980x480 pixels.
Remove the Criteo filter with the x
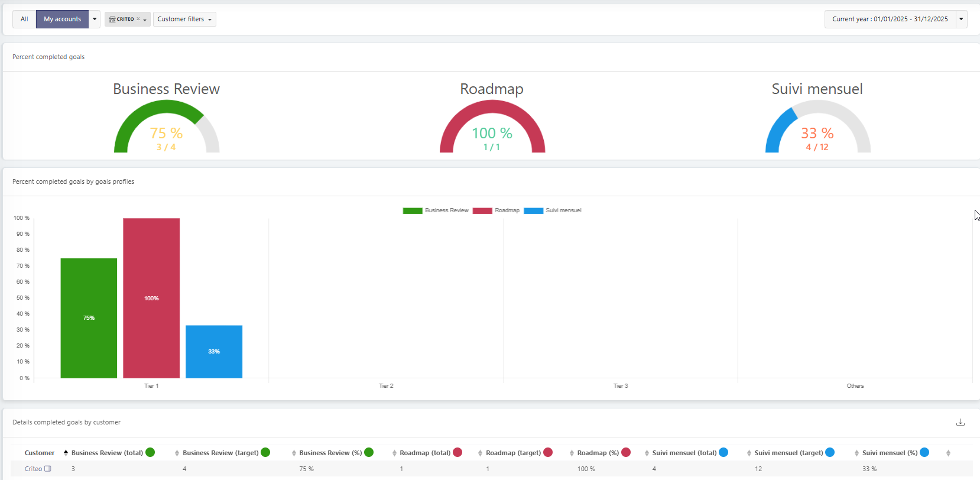tap(138, 19)
